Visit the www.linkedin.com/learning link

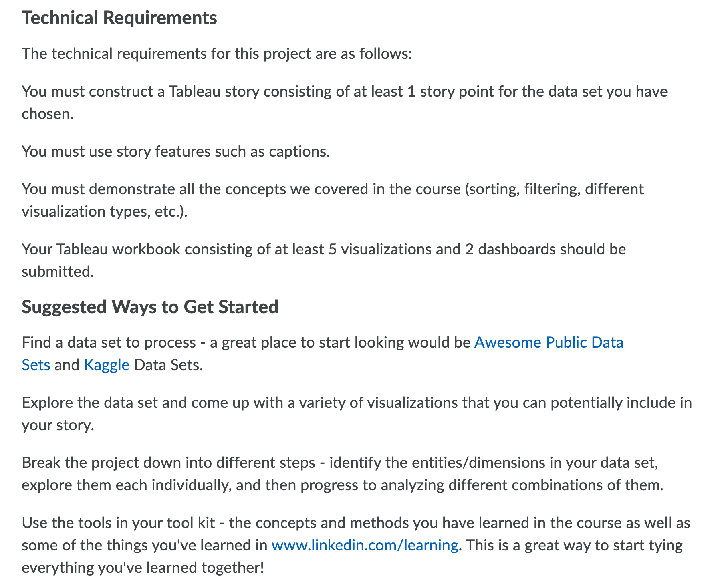click(365, 546)
